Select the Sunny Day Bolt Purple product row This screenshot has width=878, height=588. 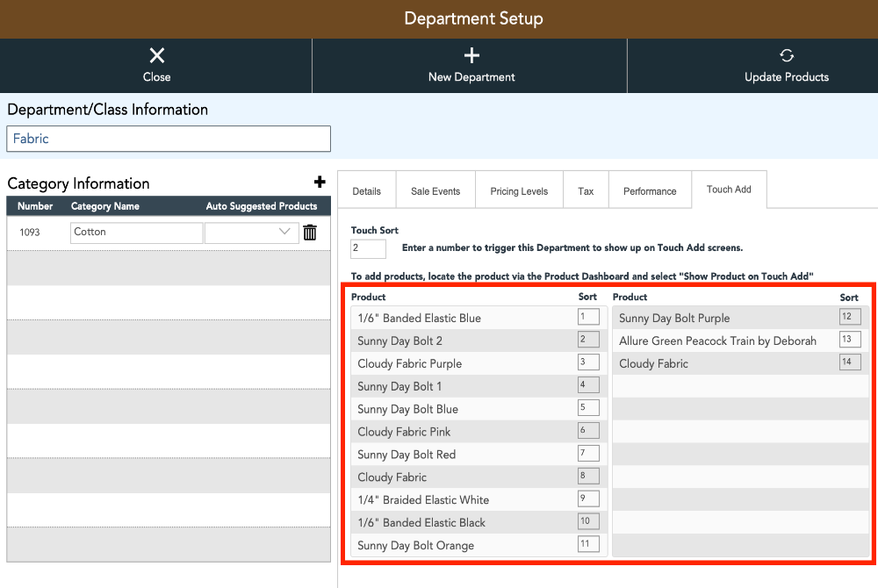(x=740, y=318)
